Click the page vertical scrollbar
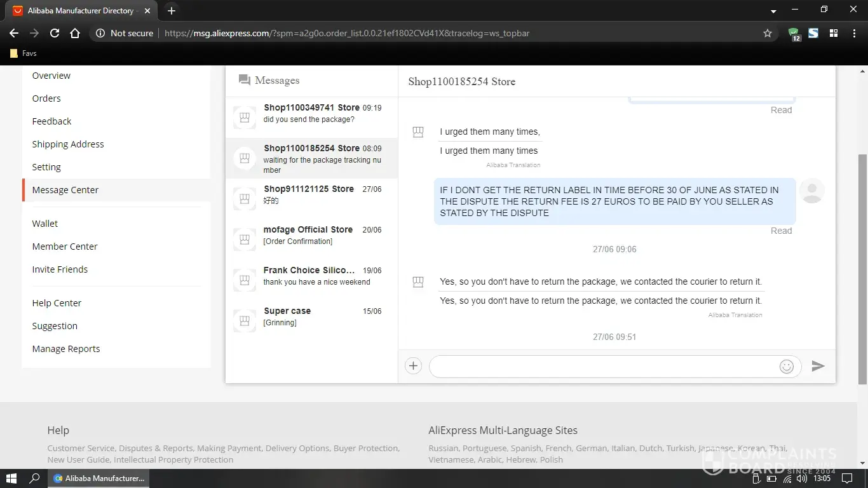The height and width of the screenshot is (488, 868). pos(862,267)
